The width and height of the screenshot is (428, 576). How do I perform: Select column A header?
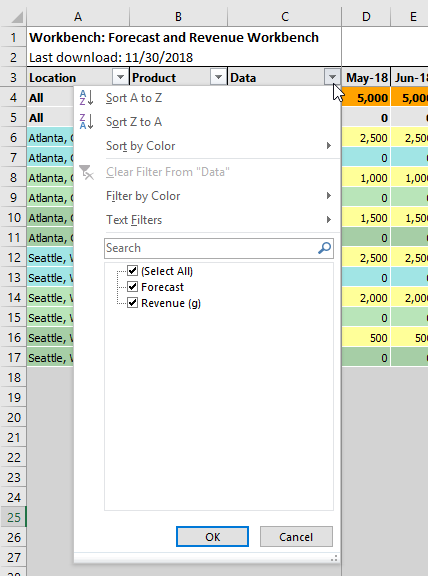point(78,17)
